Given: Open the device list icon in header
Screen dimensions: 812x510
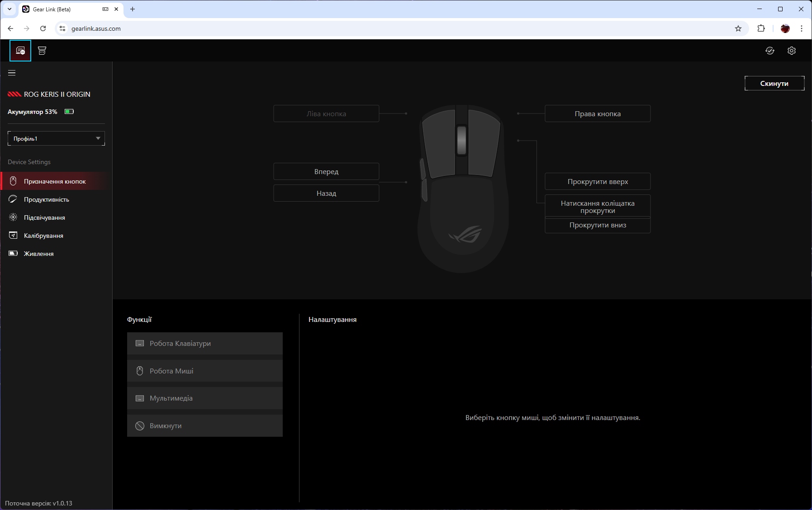Looking at the screenshot, I should [x=20, y=51].
